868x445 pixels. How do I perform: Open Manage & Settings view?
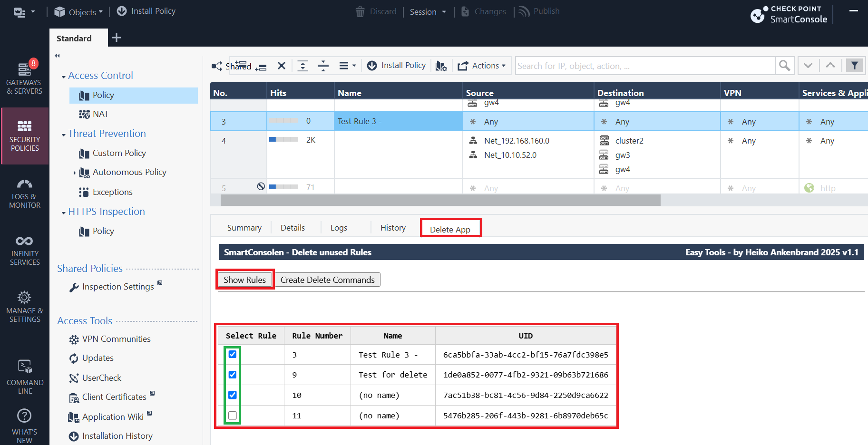pos(24,307)
